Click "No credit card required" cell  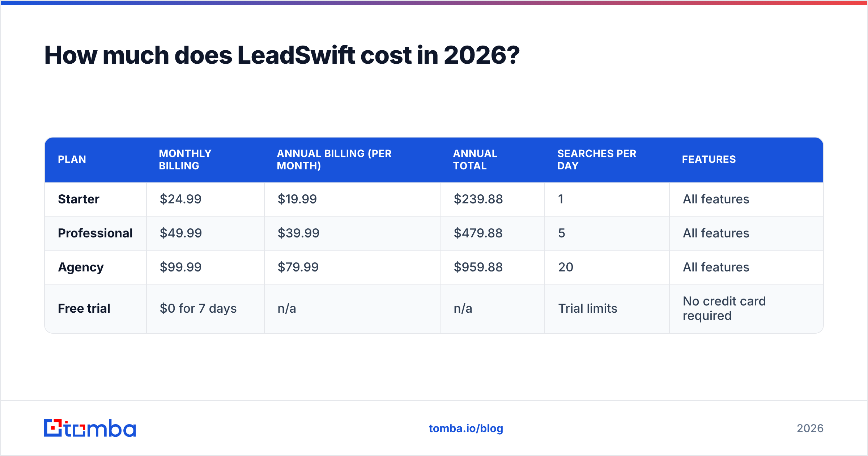pos(724,308)
